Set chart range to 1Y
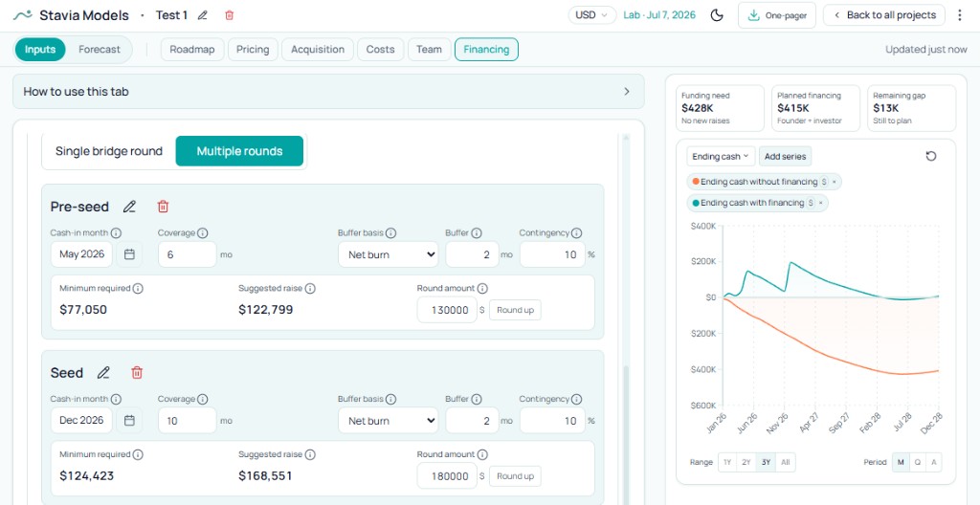 (x=727, y=463)
